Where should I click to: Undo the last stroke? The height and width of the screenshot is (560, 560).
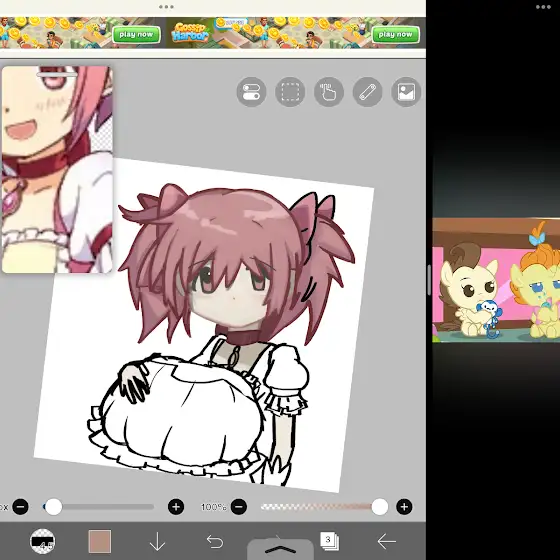(x=215, y=542)
